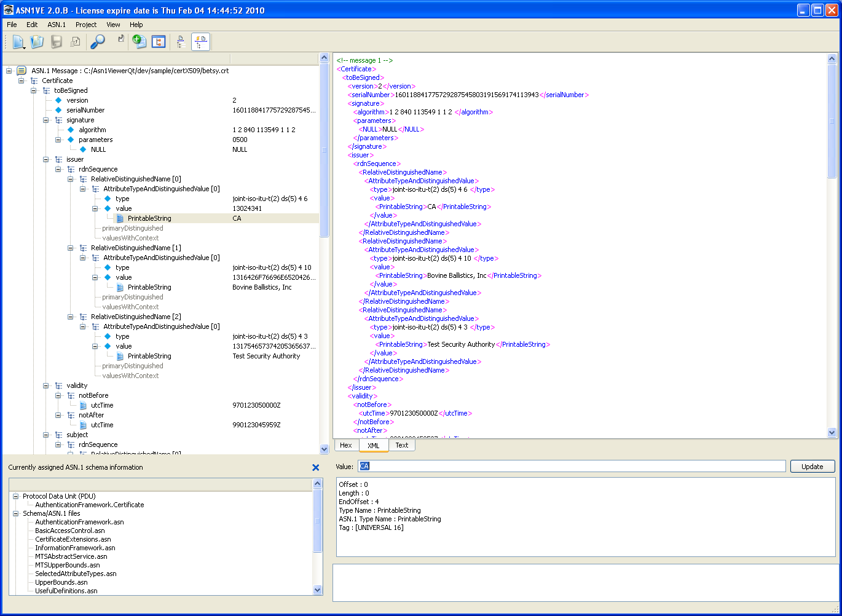The width and height of the screenshot is (842, 616).
Task: Click the tree view toolbar icon
Action: [x=158, y=41]
